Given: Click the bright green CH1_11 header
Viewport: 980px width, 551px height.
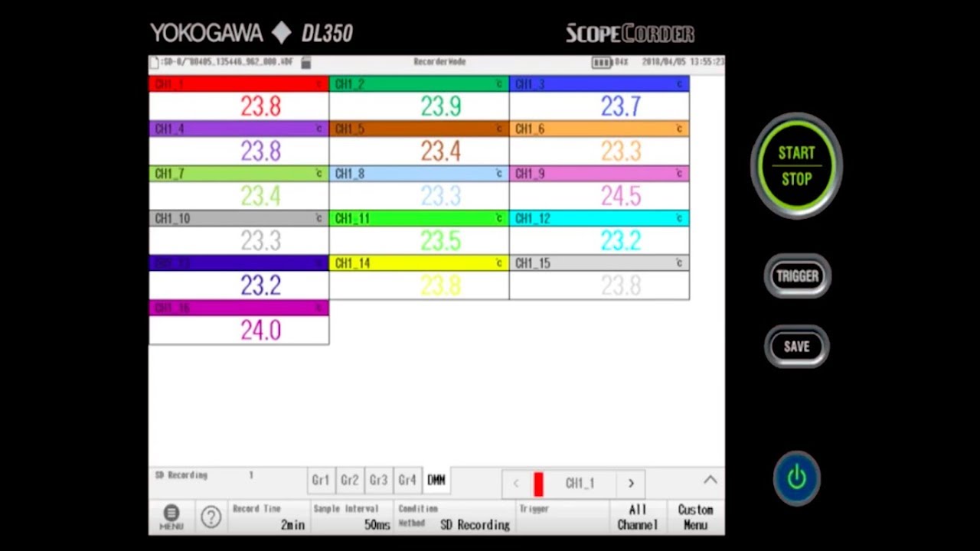Looking at the screenshot, I should (419, 218).
